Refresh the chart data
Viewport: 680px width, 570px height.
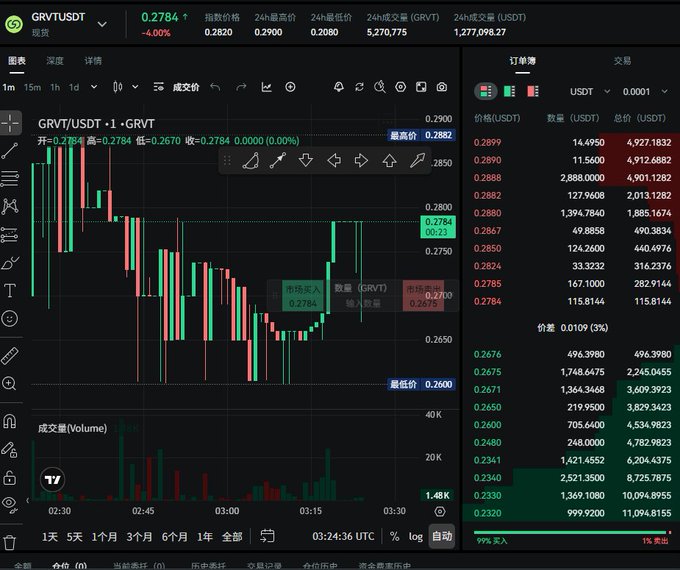360,87
